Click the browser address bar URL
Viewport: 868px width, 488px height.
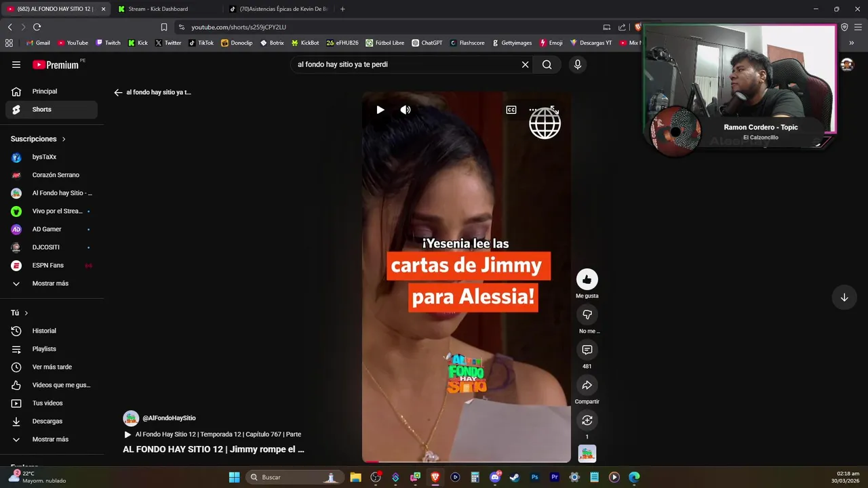pyautogui.click(x=239, y=27)
